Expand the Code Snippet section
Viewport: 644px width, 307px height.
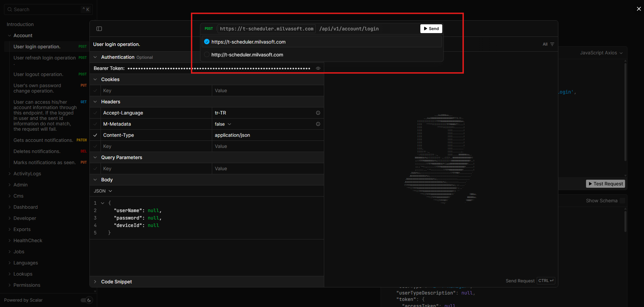(x=116, y=282)
